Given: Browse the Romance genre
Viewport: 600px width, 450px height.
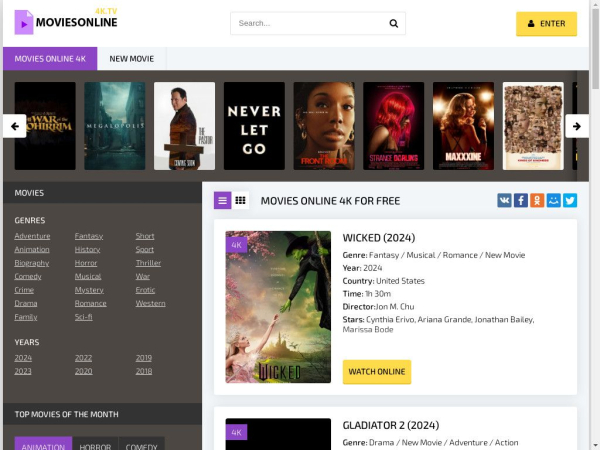Looking at the screenshot, I should pos(91,303).
